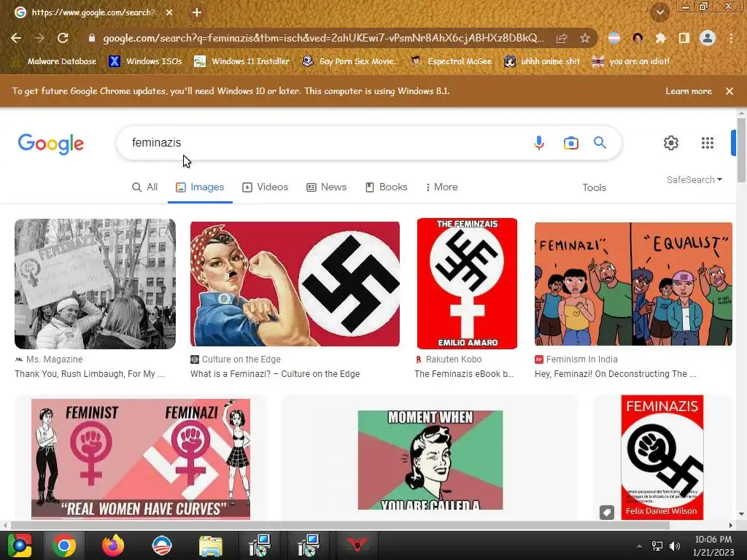Click the browser back arrow
The width and height of the screenshot is (747, 560).
(x=16, y=38)
